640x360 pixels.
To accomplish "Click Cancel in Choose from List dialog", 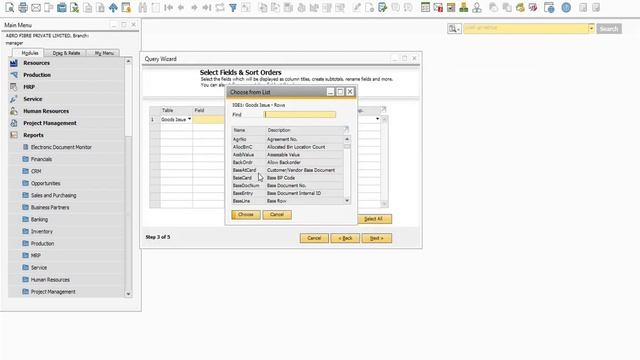I will (277, 215).
